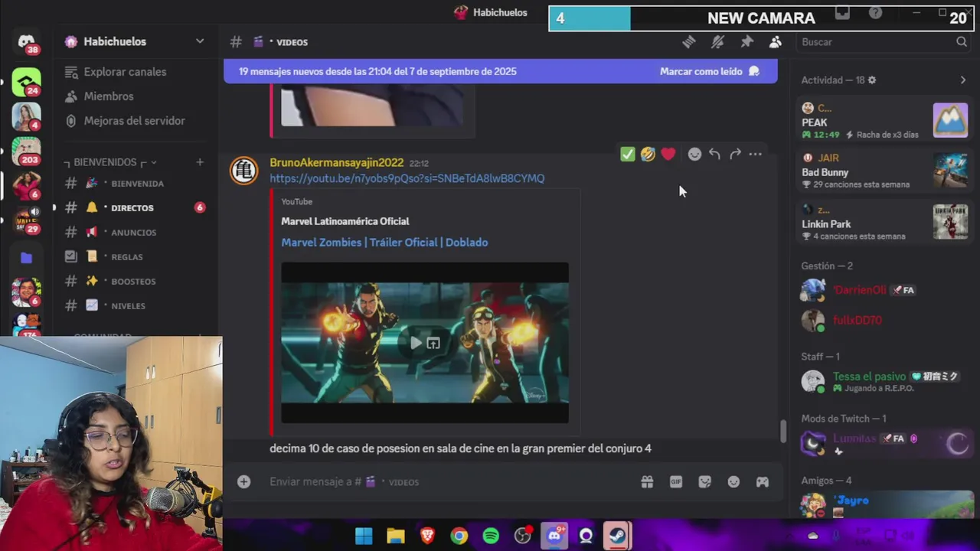React with the laughing emoji
Screen dimensions: 980x551
pyautogui.click(x=648, y=155)
